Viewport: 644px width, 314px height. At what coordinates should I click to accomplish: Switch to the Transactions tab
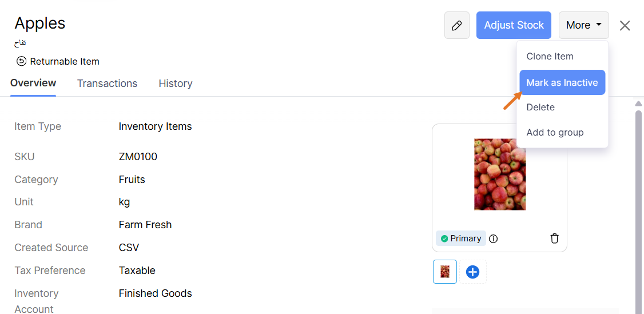click(107, 84)
